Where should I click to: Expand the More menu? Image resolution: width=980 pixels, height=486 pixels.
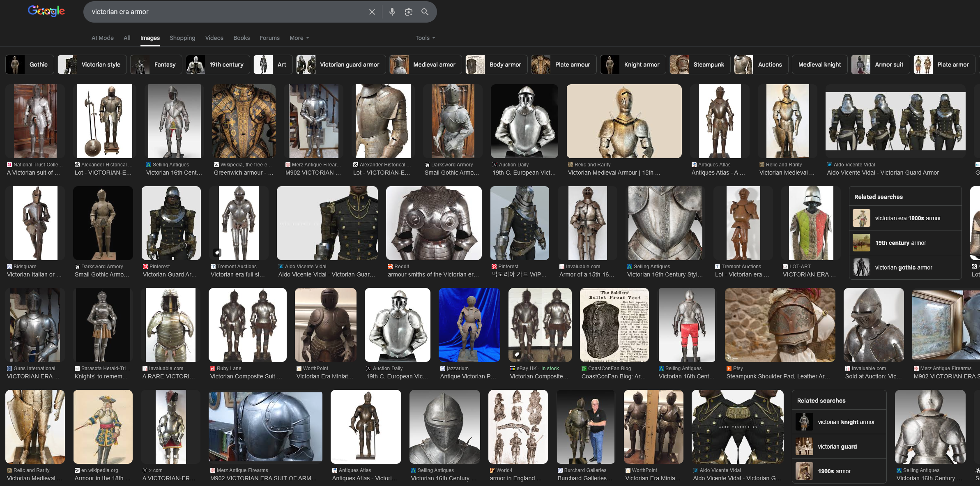click(299, 38)
